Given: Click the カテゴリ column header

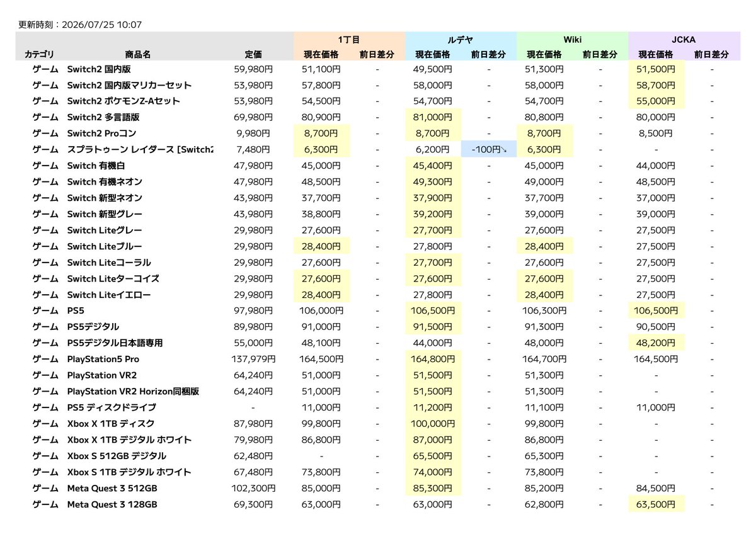Looking at the screenshot, I should [x=39, y=55].
